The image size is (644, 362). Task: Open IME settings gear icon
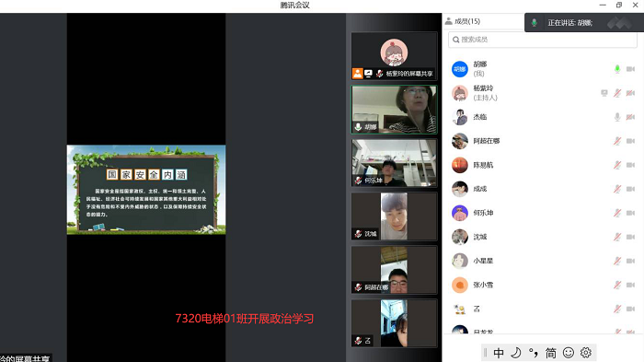coord(586,353)
